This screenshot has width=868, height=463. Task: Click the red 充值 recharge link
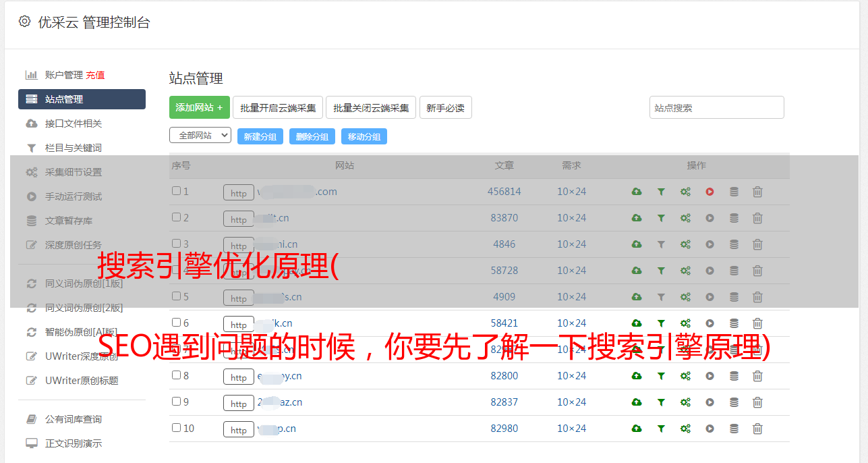(x=95, y=75)
